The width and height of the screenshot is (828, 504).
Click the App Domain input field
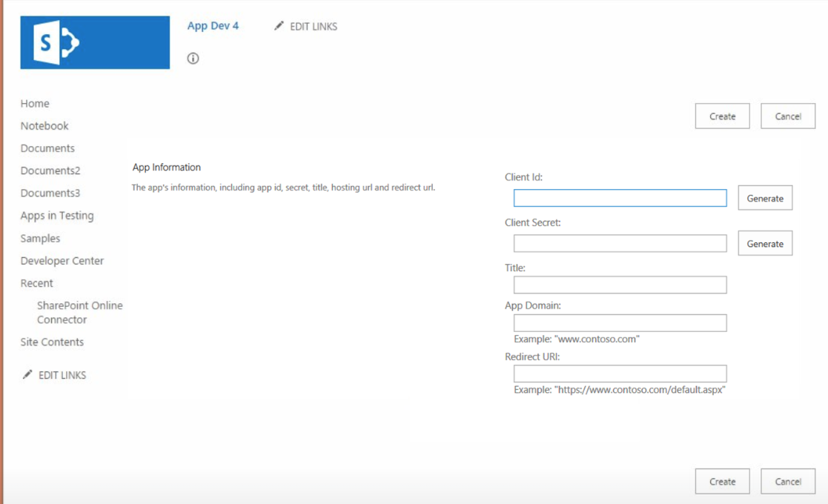[x=620, y=322]
